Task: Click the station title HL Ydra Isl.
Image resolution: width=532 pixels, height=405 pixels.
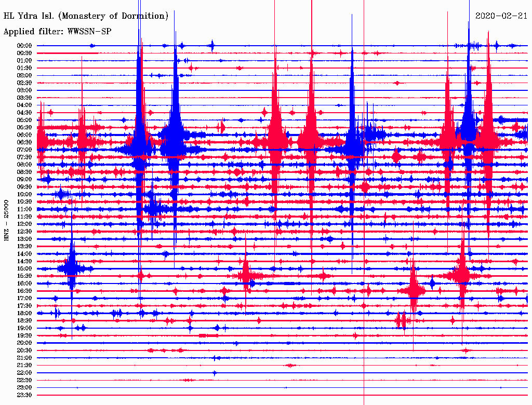Action: 86,16
